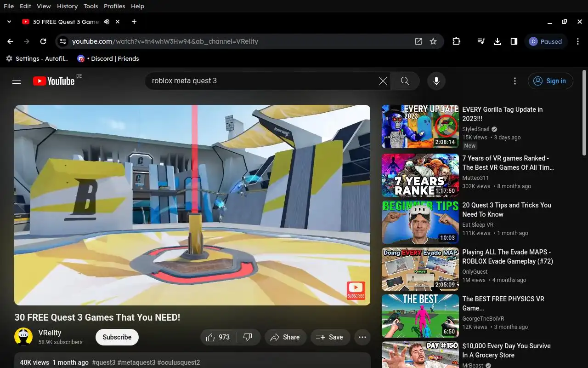Image resolution: width=588 pixels, height=368 pixels.
Task: Open YouTube settings three-dot menu
Action: 515,81
